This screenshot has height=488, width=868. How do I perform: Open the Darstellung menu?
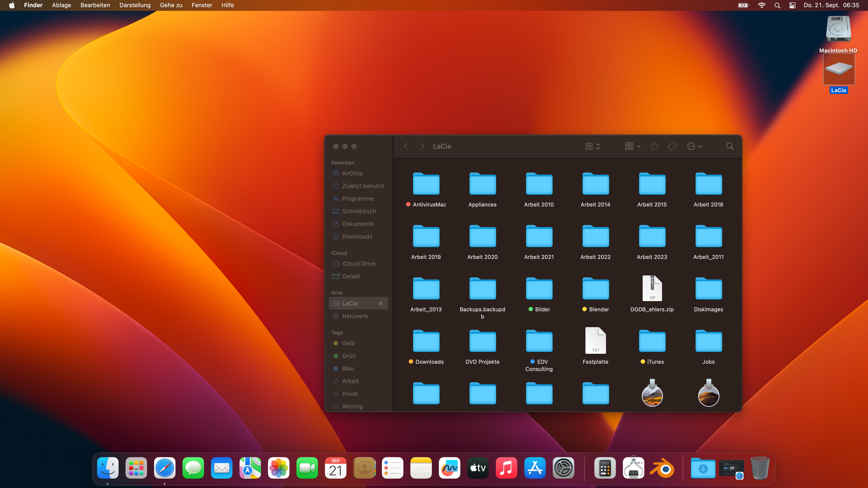135,5
